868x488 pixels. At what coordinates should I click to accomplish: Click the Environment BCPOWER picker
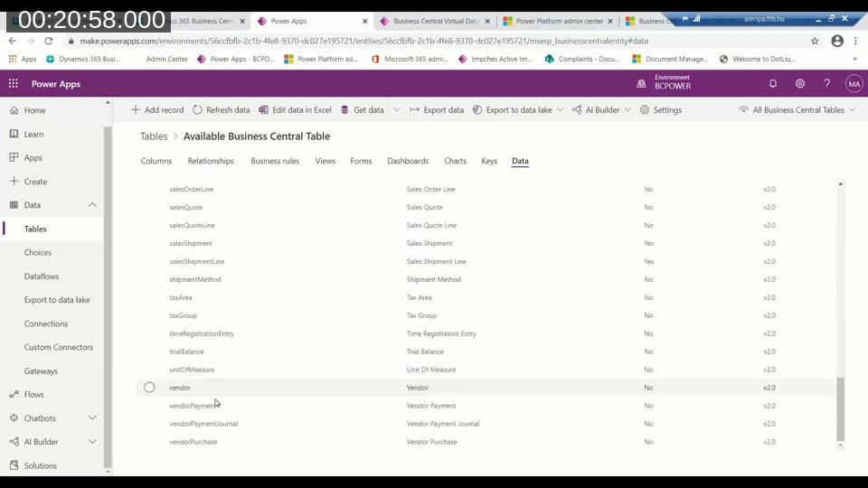(x=664, y=82)
